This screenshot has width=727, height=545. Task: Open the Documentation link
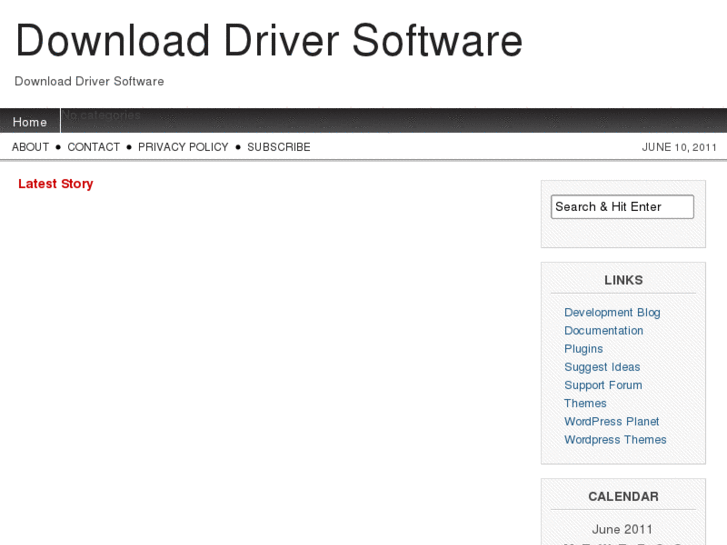click(604, 331)
